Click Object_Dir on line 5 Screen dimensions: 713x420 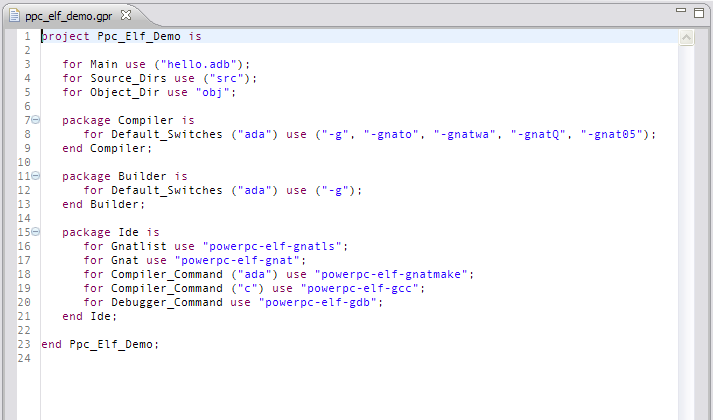pos(125,92)
